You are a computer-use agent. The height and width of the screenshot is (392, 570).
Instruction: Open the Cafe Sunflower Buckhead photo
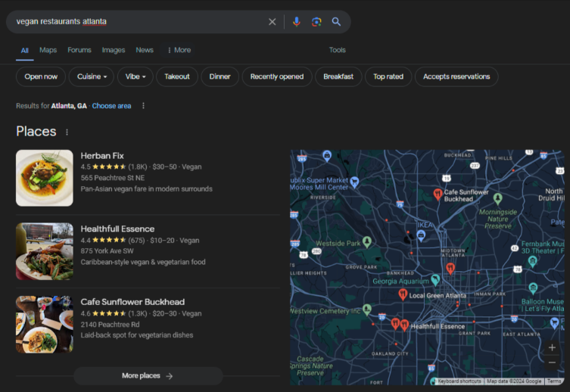[45, 325]
